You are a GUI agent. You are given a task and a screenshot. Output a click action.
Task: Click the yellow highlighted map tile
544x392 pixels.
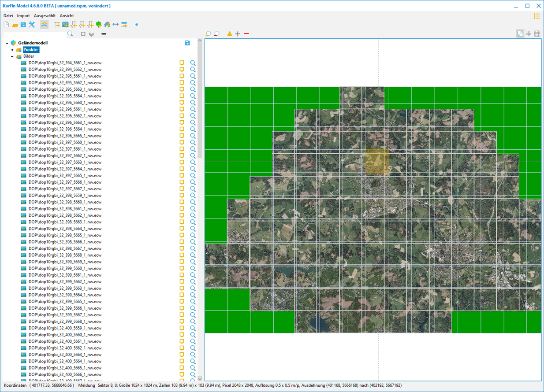tap(377, 161)
